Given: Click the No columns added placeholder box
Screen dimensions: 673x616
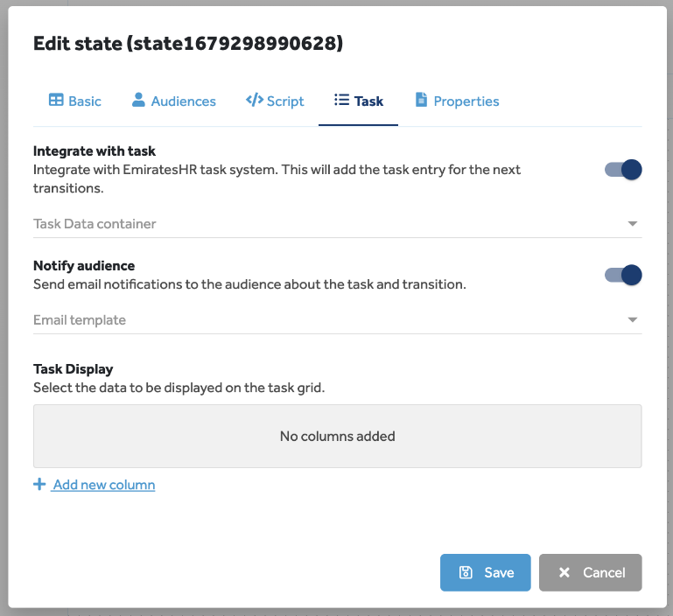Looking at the screenshot, I should pos(337,436).
